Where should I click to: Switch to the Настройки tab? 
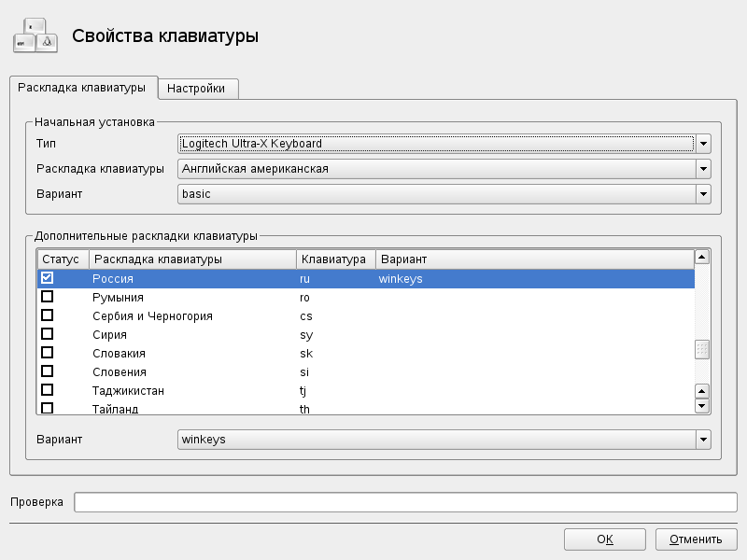tap(196, 89)
